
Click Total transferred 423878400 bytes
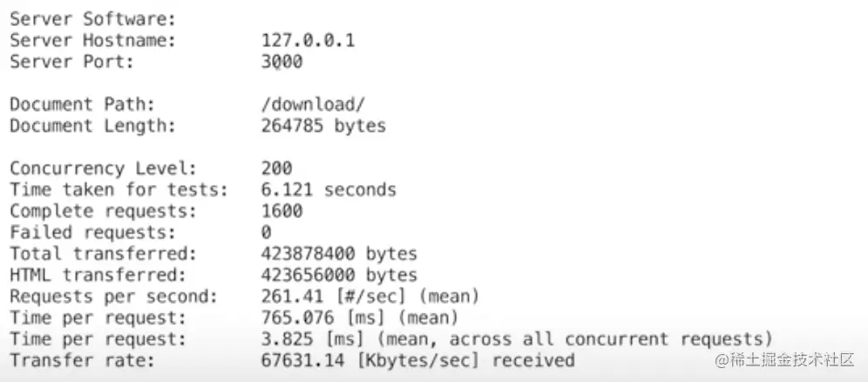(339, 254)
